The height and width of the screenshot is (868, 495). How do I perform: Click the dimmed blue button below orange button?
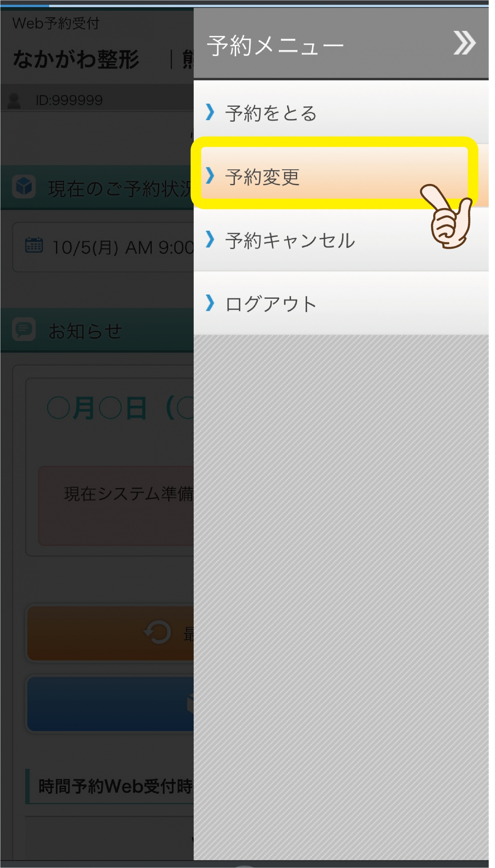[111, 704]
